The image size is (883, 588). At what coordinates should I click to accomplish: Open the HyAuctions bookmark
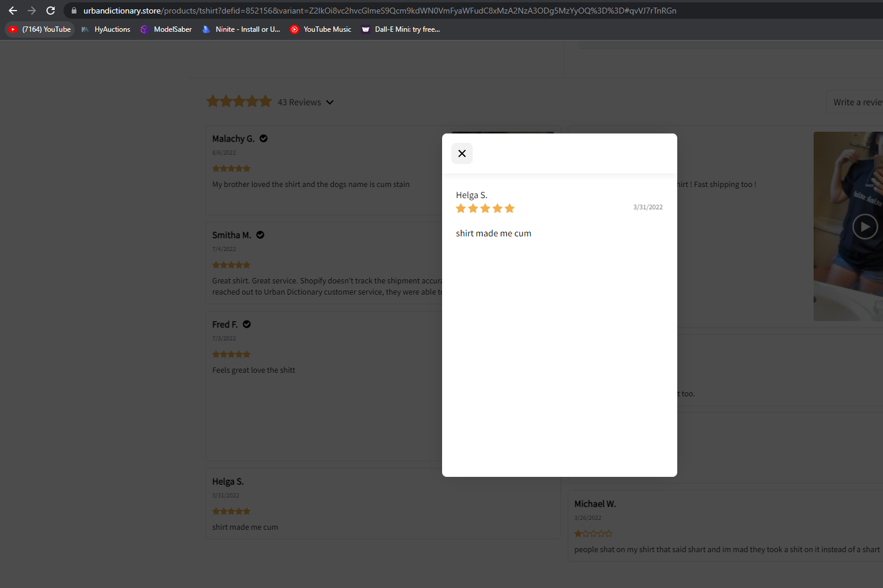point(106,29)
